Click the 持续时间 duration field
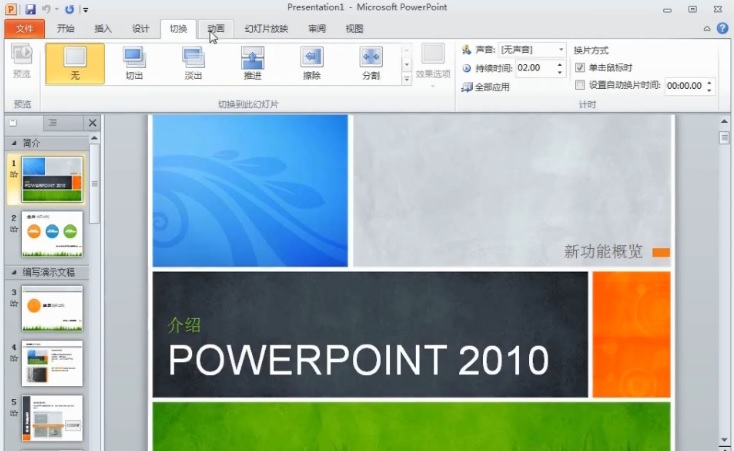This screenshot has width=734, height=451. [x=535, y=68]
